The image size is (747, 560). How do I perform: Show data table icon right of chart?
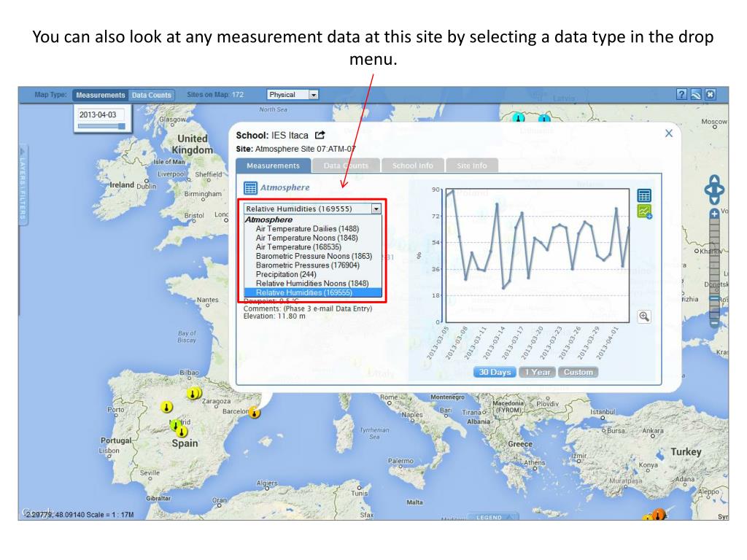(x=644, y=195)
